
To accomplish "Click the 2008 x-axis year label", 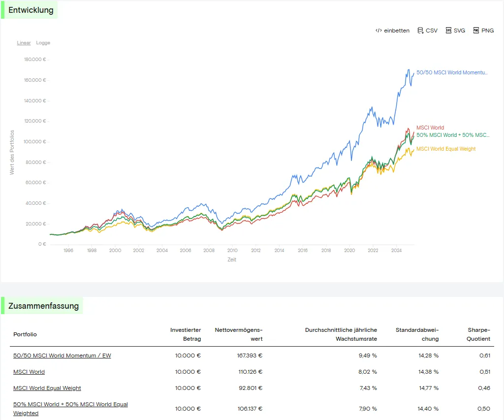I will click(x=209, y=251).
